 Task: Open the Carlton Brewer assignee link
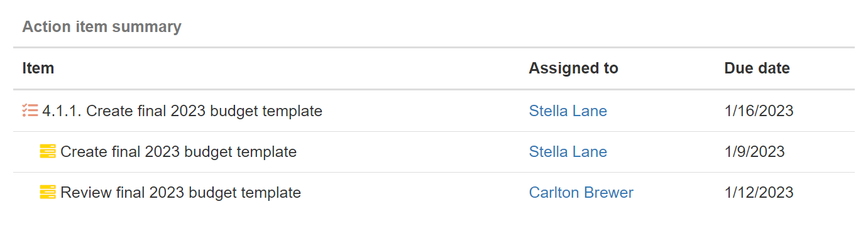point(581,192)
